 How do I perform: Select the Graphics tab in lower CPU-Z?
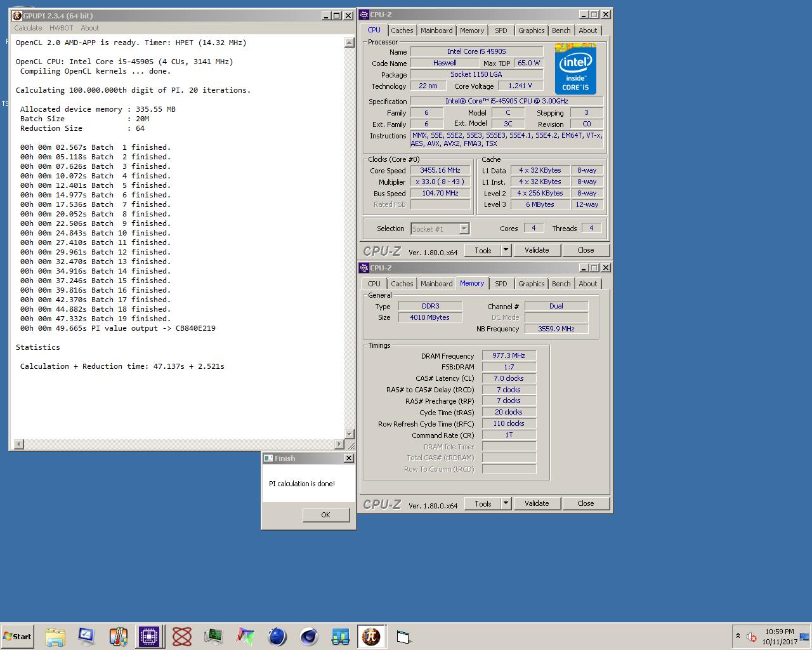[x=531, y=284]
